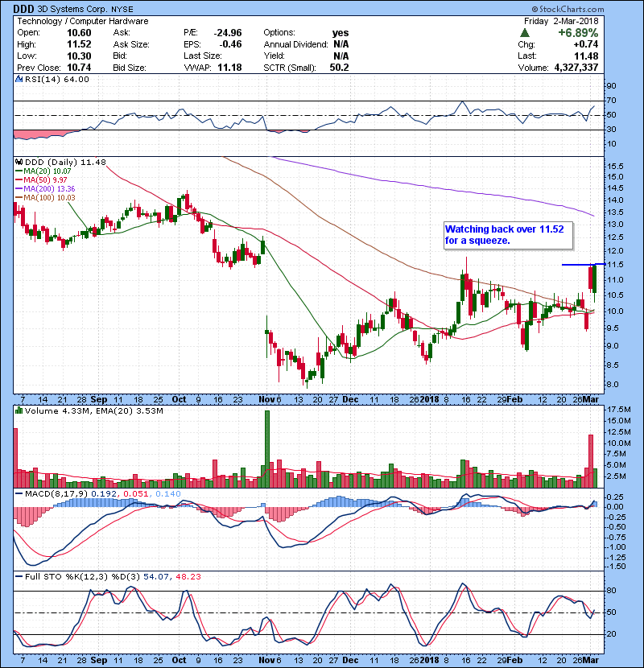This screenshot has width=644, height=668.
Task: Click the Volume value 4,327,337
Action: [x=576, y=68]
